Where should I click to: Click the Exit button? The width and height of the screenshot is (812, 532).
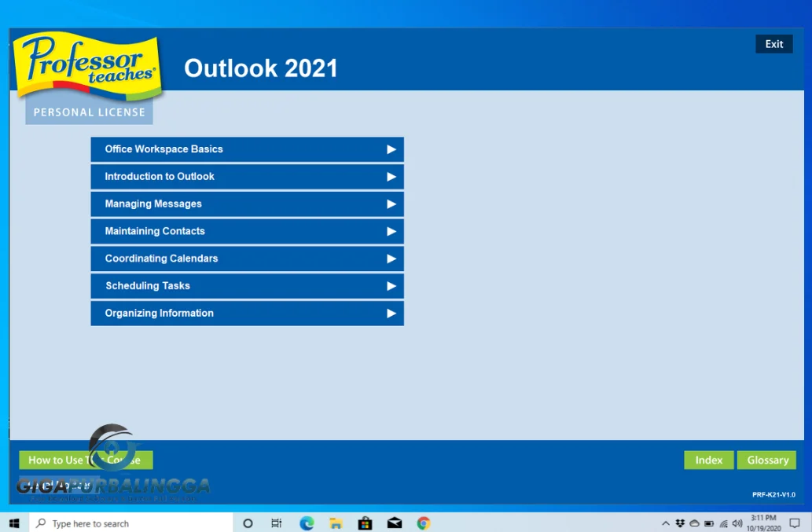coord(774,44)
